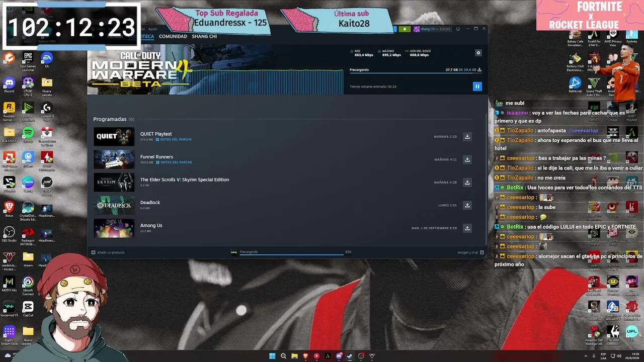Select the CapCut desktop icon

(28, 309)
